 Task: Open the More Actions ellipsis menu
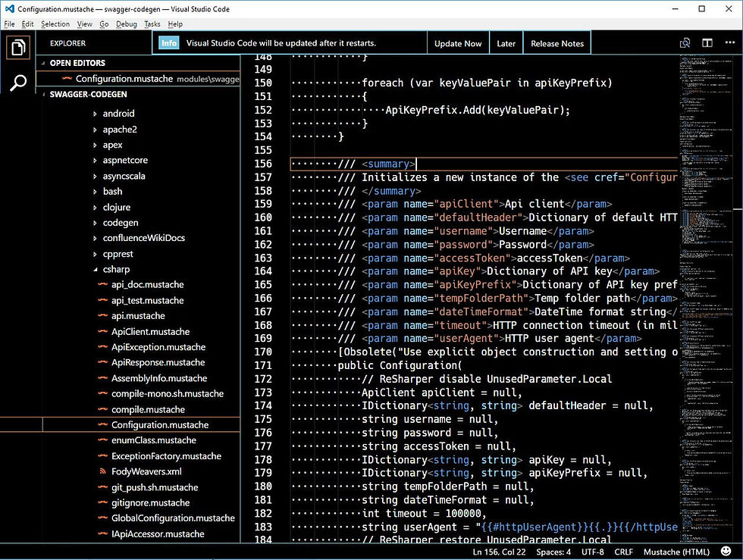click(729, 42)
